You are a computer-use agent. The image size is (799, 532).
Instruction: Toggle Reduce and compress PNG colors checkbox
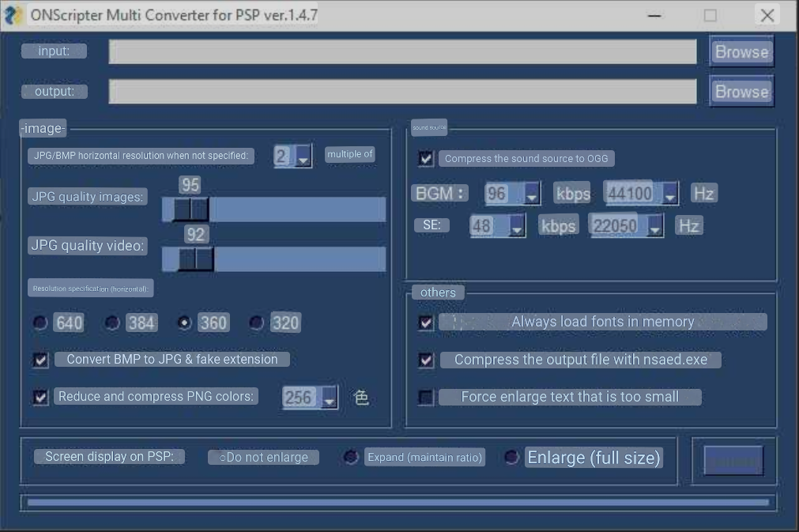tap(41, 397)
